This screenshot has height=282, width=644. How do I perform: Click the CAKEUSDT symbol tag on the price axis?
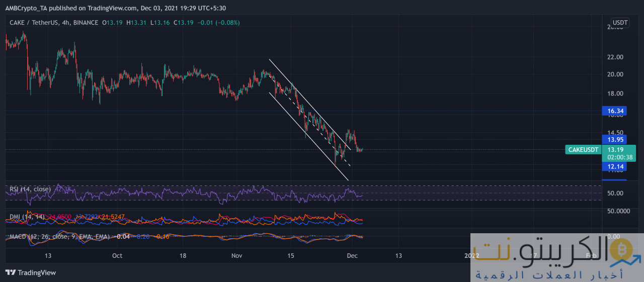[x=584, y=149]
